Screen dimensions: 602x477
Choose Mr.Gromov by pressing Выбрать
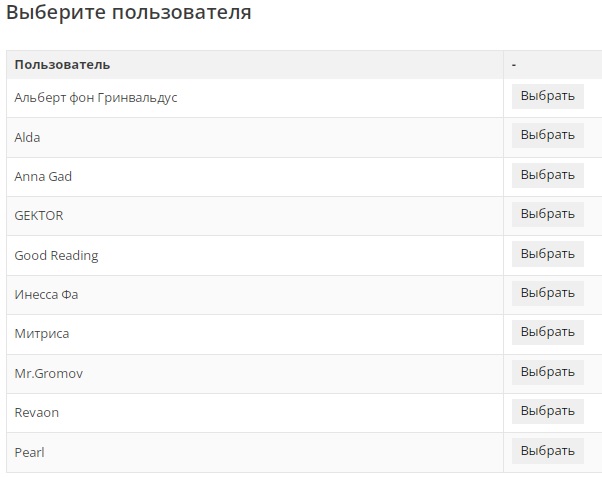click(x=547, y=372)
